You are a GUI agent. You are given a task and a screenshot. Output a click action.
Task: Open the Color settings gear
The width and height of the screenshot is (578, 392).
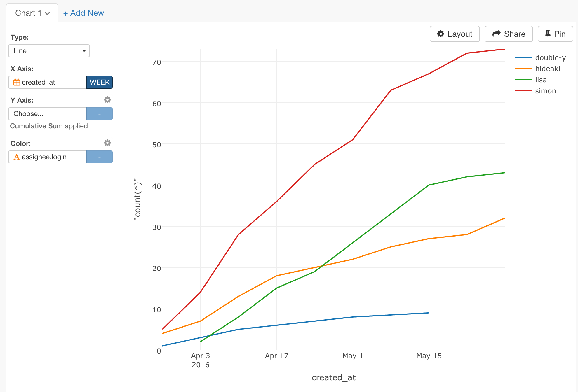(x=107, y=143)
